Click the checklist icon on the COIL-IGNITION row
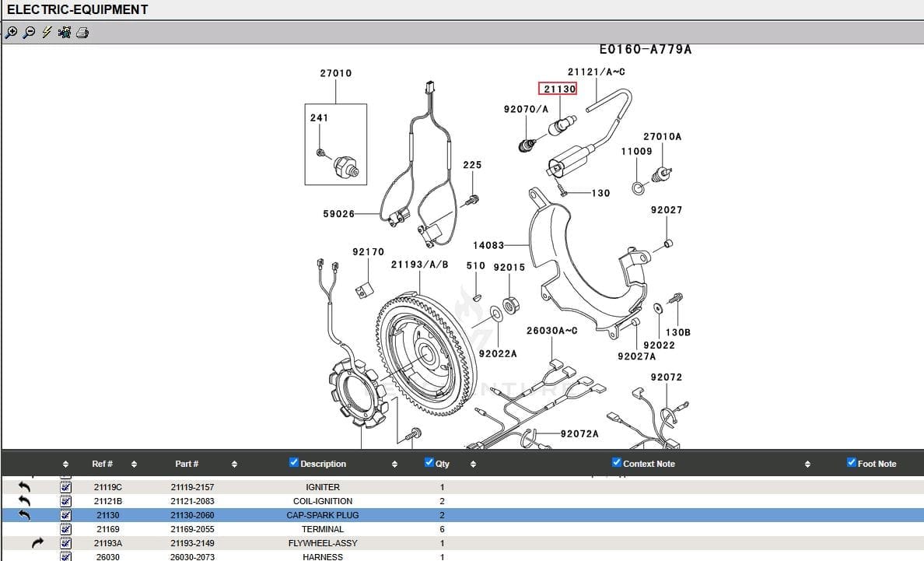 66,501
